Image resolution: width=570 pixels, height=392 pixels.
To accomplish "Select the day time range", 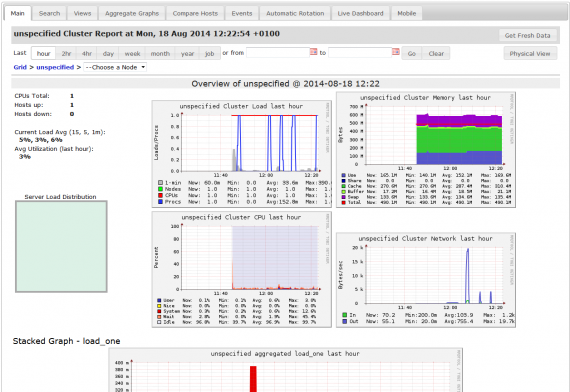I will pos(108,53).
